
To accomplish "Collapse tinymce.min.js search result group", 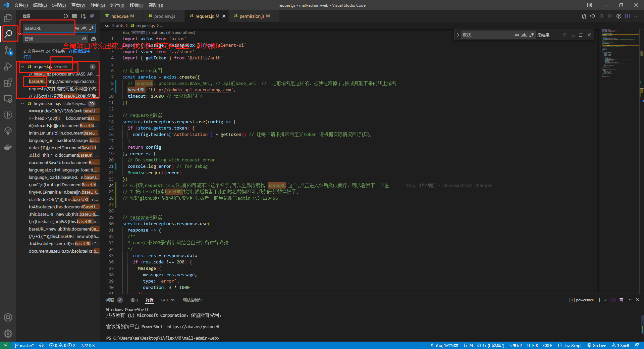I will pyautogui.click(x=22, y=104).
